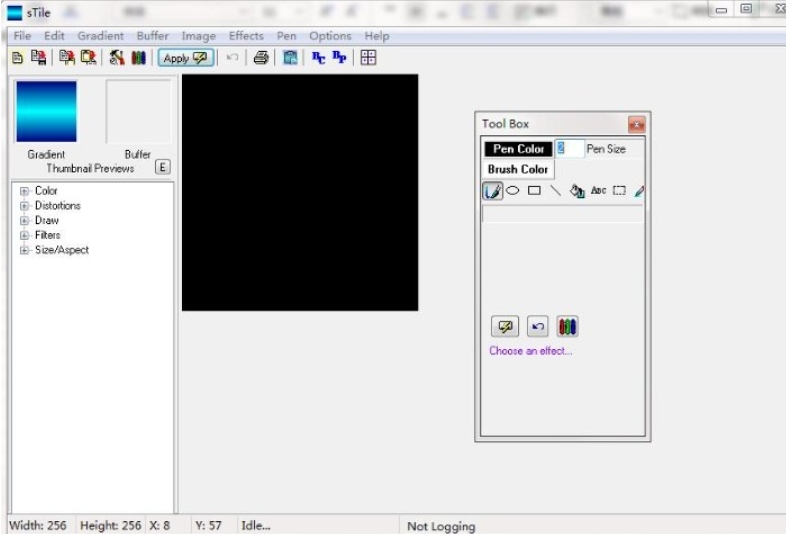This screenshot has height=534, width=786.
Task: Toggle thumbnail previews with E button
Action: click(x=163, y=168)
